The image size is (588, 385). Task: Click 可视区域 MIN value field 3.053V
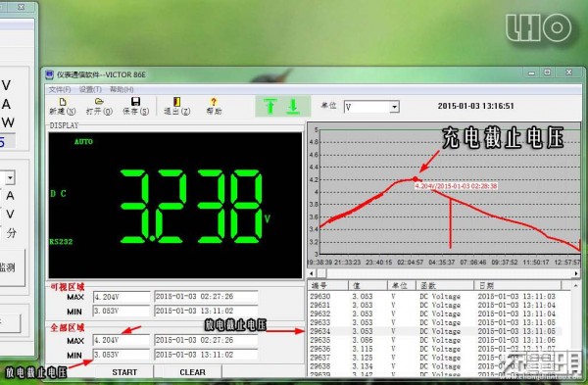coord(122,311)
